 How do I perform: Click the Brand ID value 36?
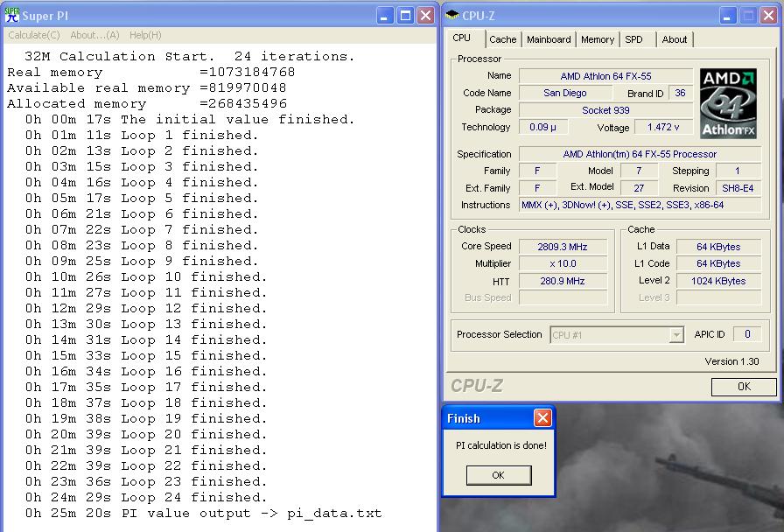tap(681, 93)
